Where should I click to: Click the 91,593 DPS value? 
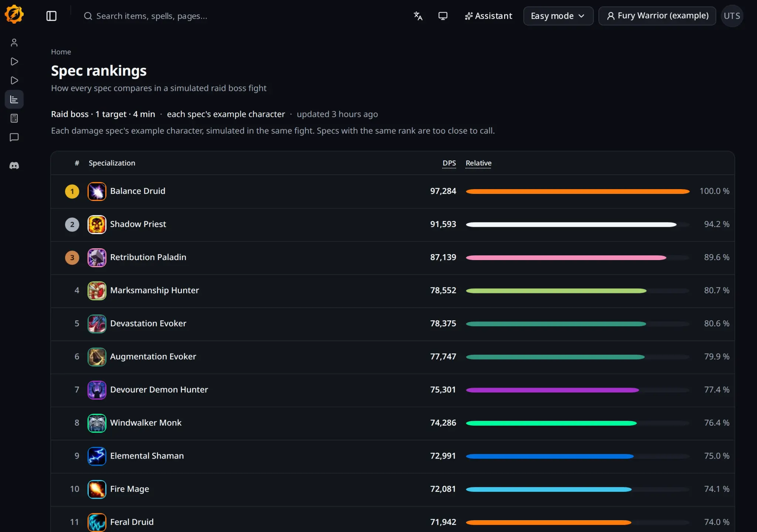point(443,224)
